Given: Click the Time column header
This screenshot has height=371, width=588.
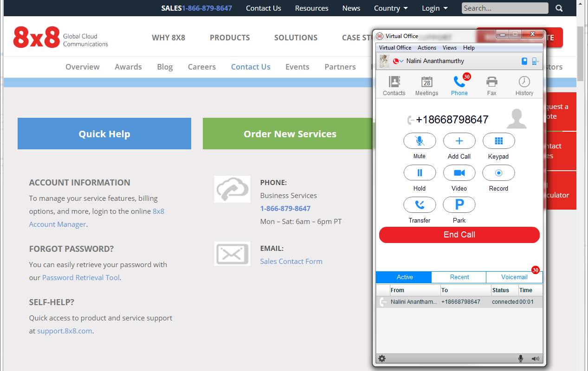Looking at the screenshot, I should click(x=530, y=290).
